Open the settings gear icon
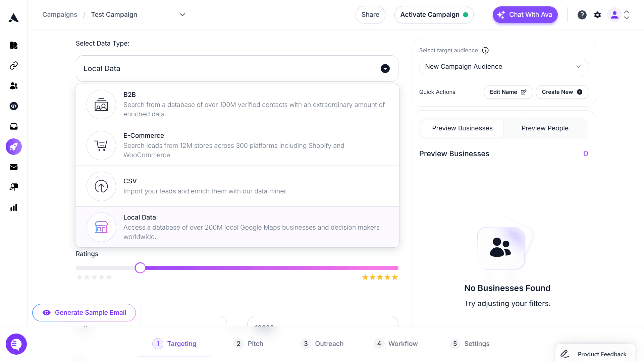Screen dimensions: 644x362 click(597, 15)
